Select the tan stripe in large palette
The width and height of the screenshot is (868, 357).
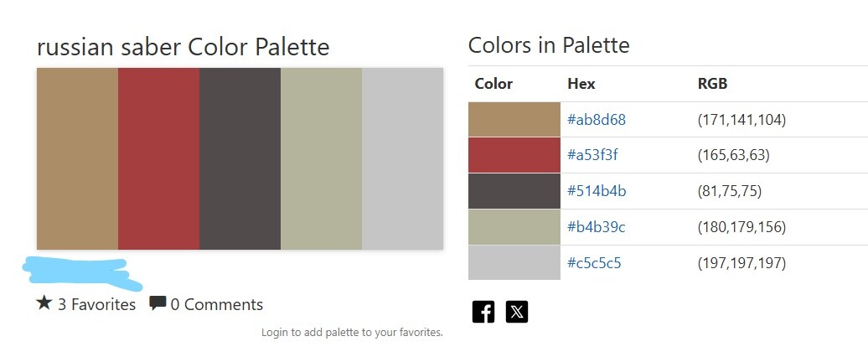click(77, 158)
